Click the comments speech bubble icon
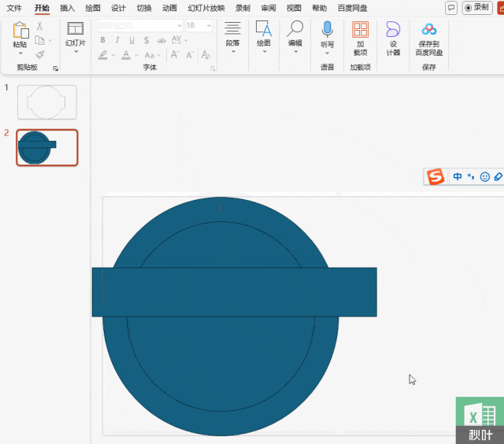 [x=451, y=8]
